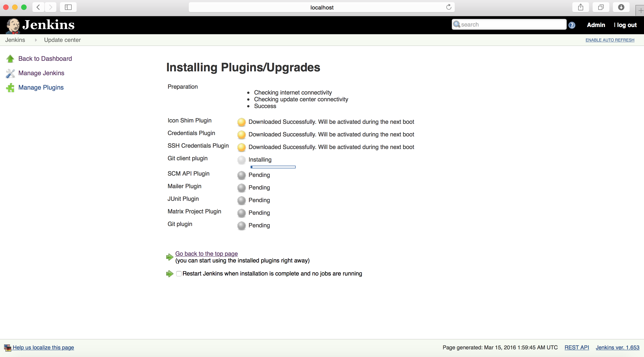Click Checking internet connectivity text

(x=293, y=93)
